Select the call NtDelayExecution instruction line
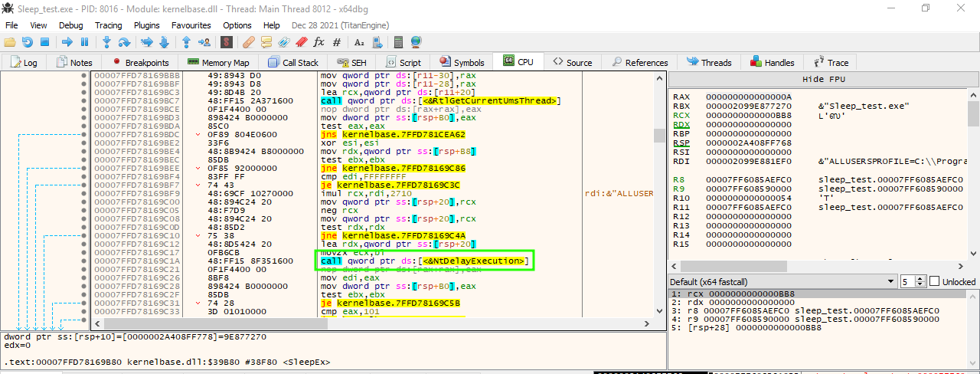The height and width of the screenshot is (374, 980). (424, 261)
